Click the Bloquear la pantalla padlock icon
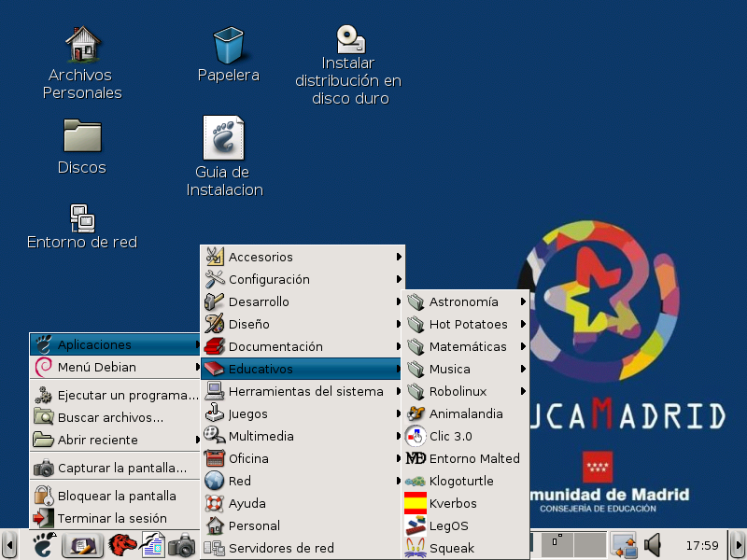 tap(44, 496)
